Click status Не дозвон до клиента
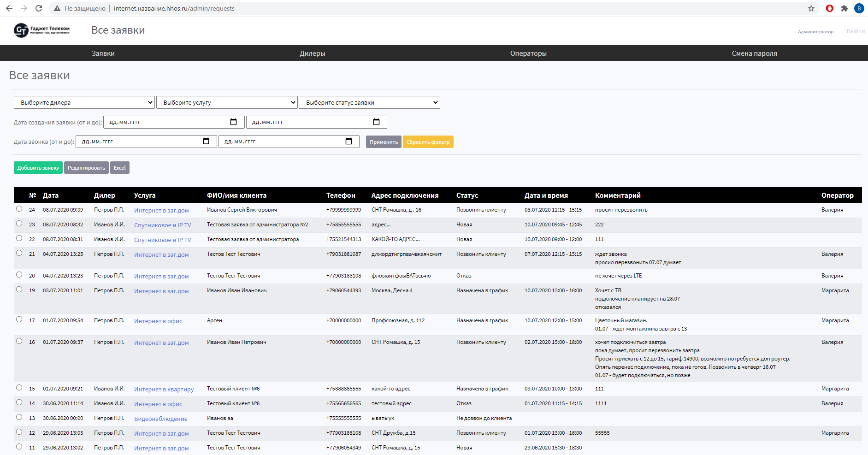The width and height of the screenshot is (868, 455). [x=484, y=418]
